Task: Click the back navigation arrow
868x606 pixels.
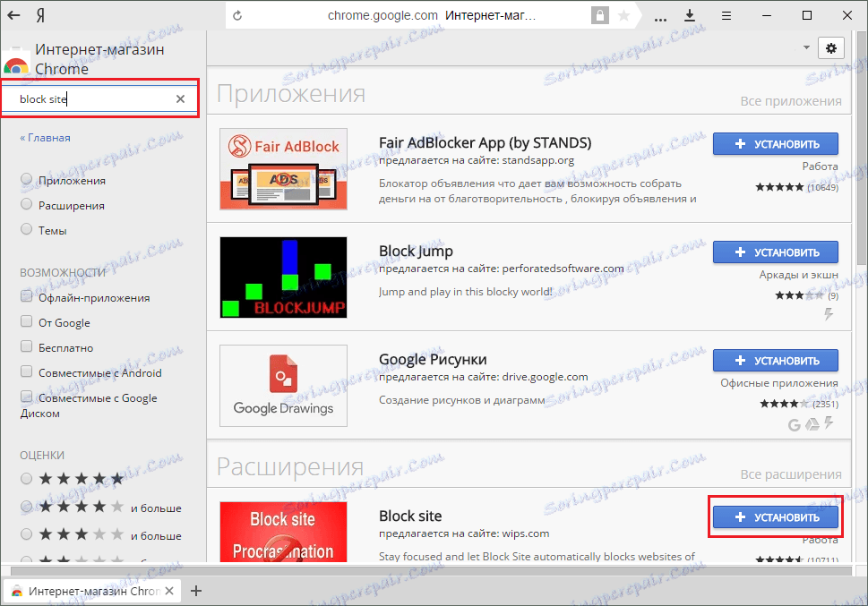Action: point(13,15)
